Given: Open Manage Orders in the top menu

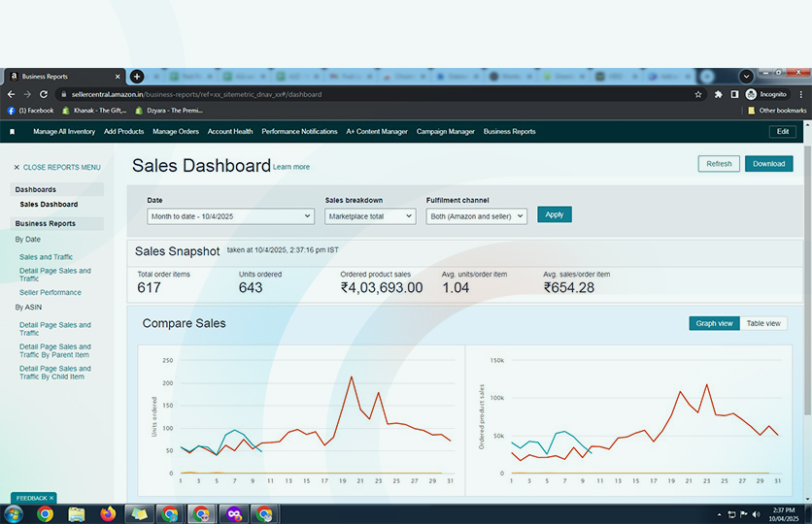Looking at the screenshot, I should [176, 132].
